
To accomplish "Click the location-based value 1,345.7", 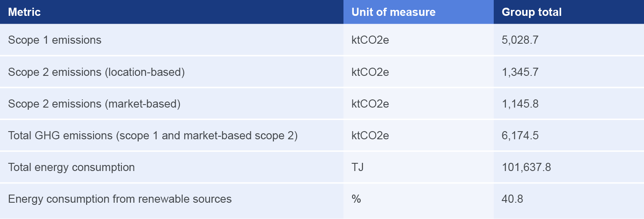I will pyautogui.click(x=520, y=72).
